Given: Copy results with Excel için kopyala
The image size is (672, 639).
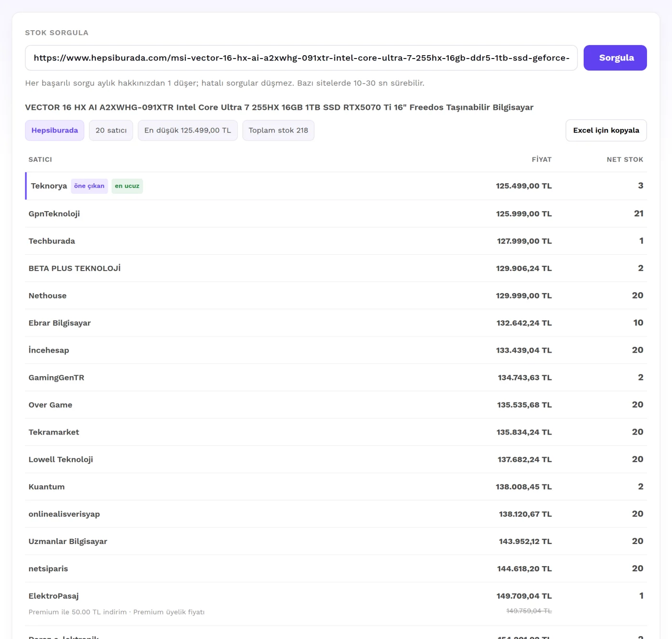Looking at the screenshot, I should pos(606,130).
